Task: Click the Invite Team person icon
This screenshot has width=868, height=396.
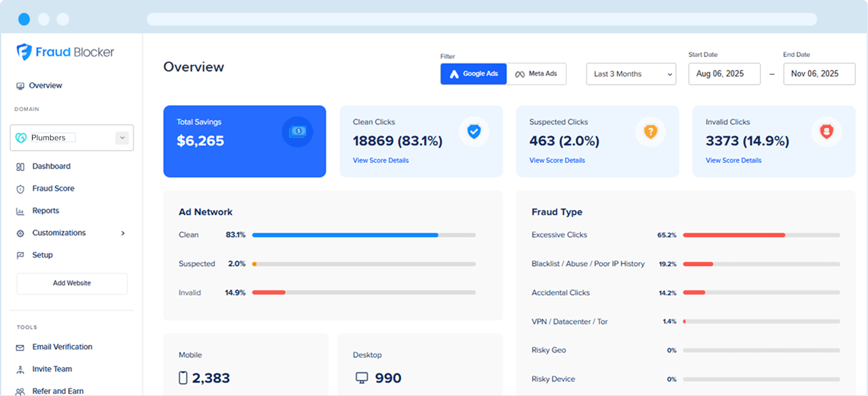Action: tap(21, 369)
